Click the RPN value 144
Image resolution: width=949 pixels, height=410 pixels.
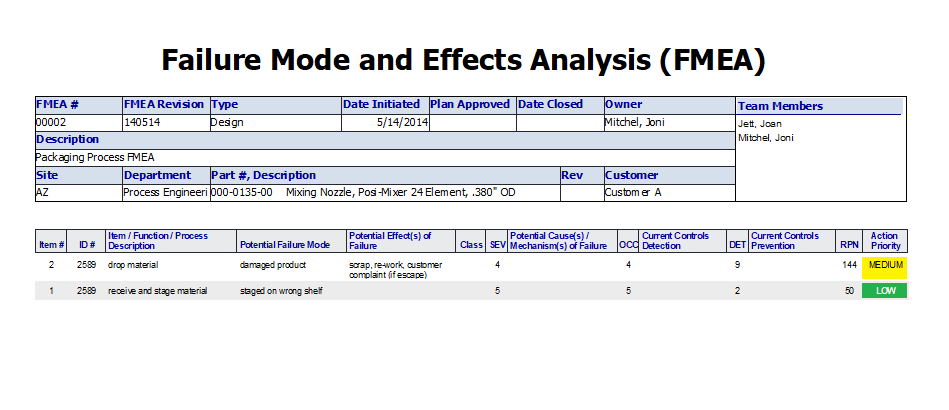click(x=850, y=265)
